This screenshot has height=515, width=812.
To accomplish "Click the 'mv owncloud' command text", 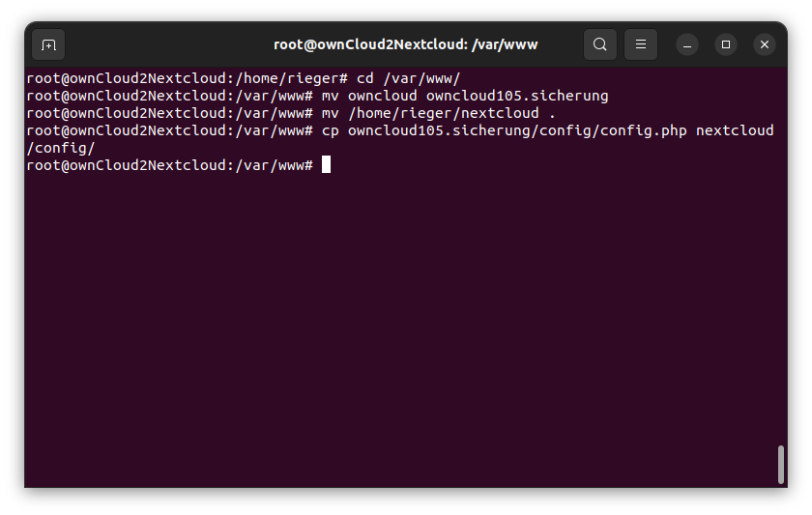I will [x=369, y=96].
